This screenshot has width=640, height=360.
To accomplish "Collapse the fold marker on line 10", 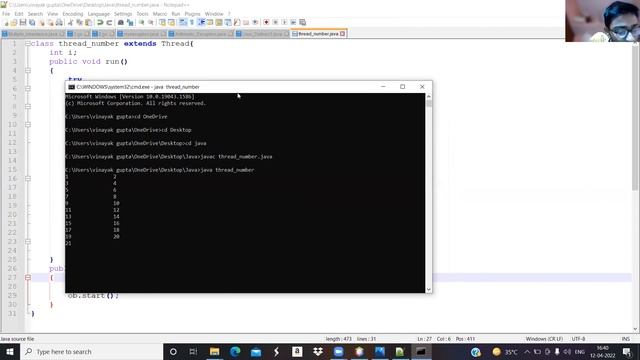I will [28, 124].
